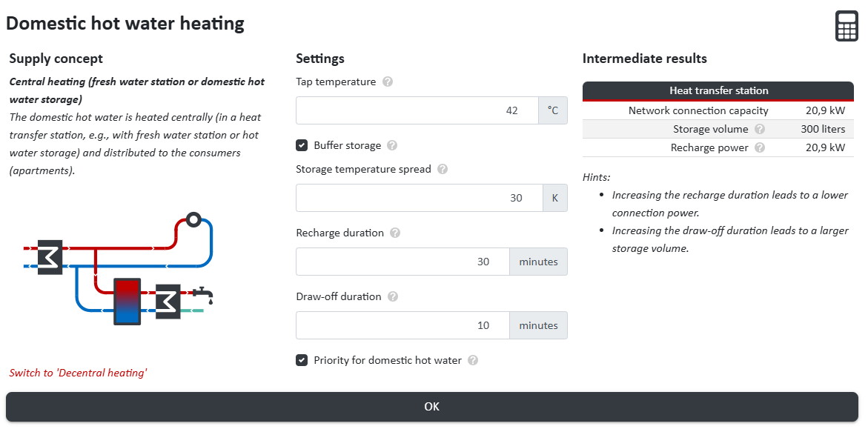Click the calculator icon in the header
868x432 pixels.
pyautogui.click(x=846, y=26)
